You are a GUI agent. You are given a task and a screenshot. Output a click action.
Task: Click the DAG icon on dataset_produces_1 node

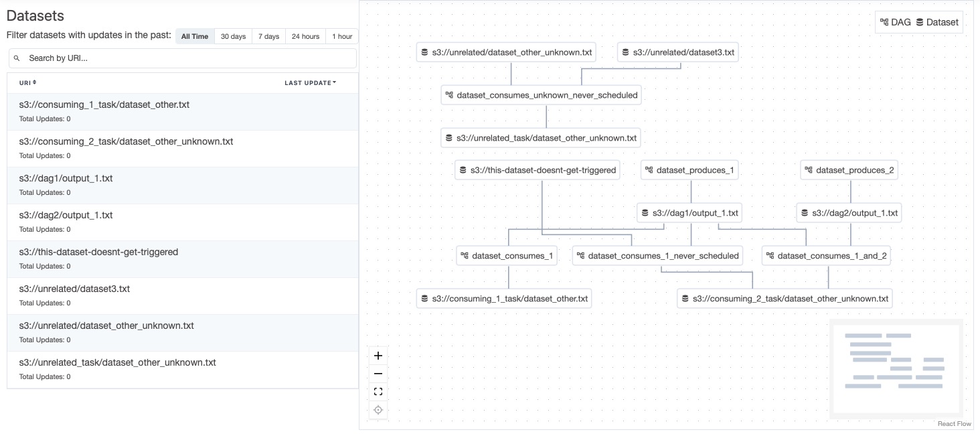point(649,170)
